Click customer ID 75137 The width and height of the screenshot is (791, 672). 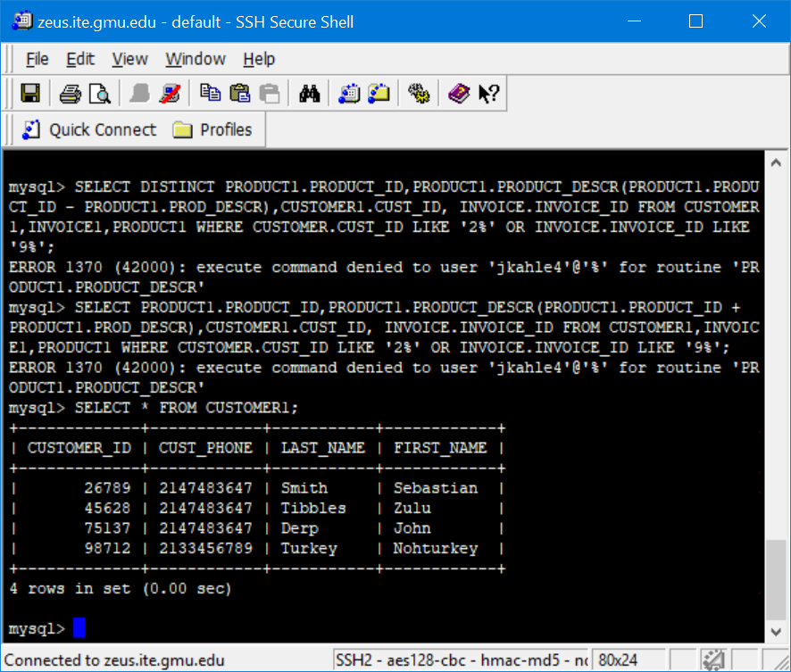tap(107, 527)
